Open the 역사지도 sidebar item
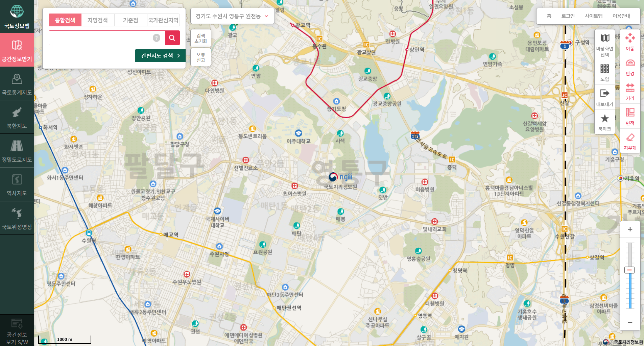This screenshot has height=346, width=644. (x=17, y=184)
